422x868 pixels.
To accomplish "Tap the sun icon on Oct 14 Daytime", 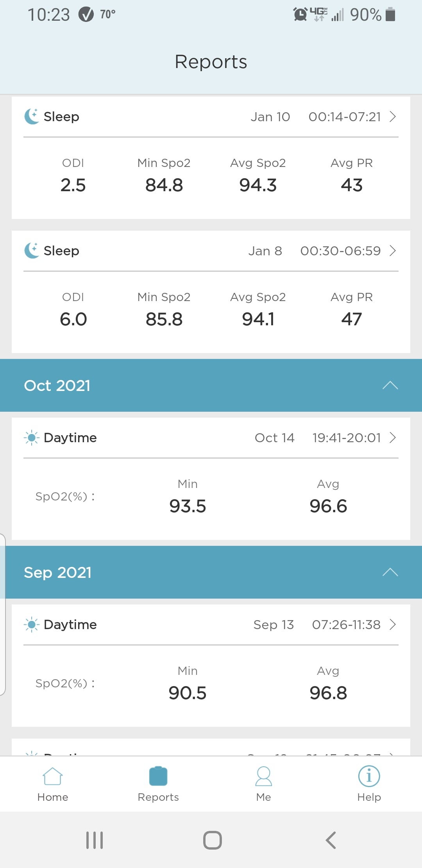I will pos(32,438).
